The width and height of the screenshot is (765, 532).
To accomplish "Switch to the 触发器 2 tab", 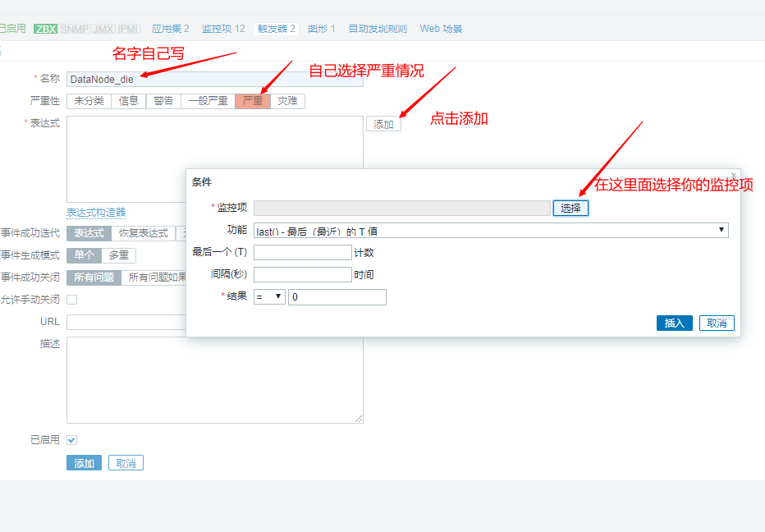I will (x=274, y=28).
